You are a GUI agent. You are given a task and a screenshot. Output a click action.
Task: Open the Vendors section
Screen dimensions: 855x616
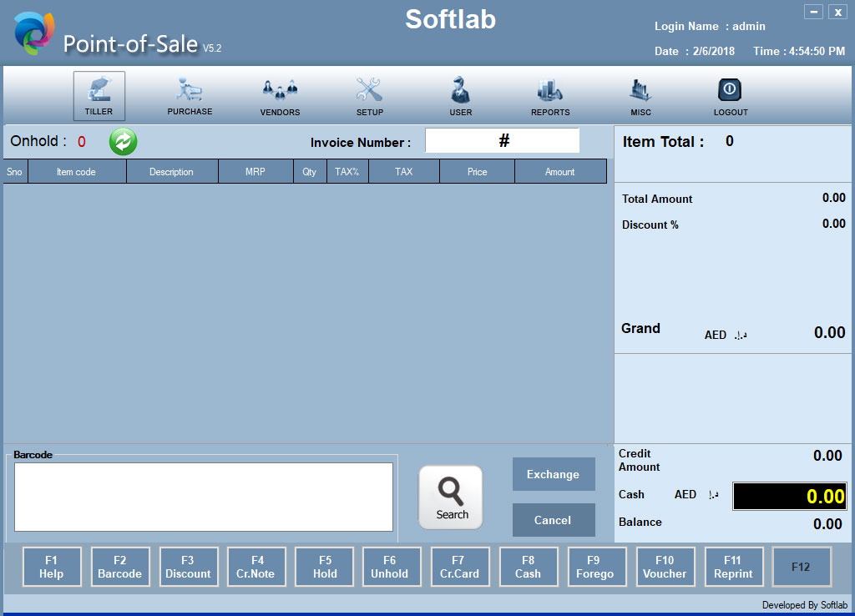(280, 95)
